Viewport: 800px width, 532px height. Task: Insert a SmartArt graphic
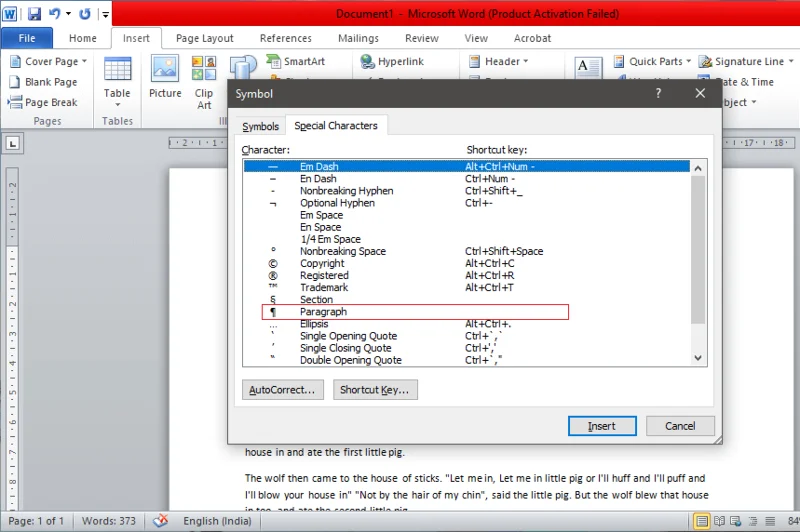coord(296,61)
